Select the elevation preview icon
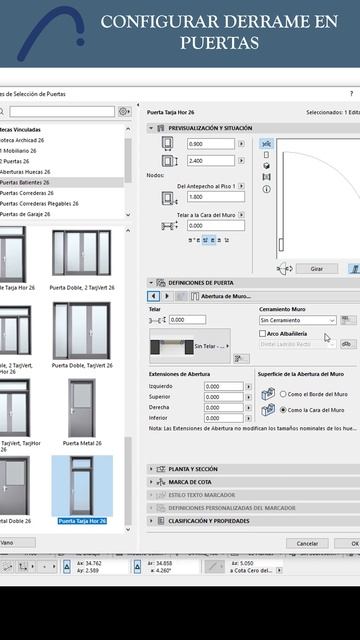Screen dimensions: 360x640 tap(266, 155)
